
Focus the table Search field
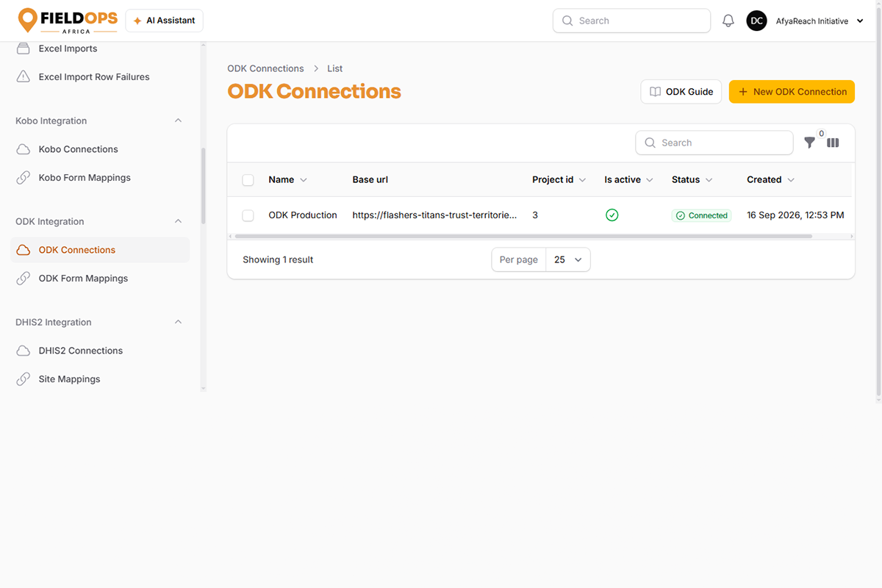(x=714, y=143)
